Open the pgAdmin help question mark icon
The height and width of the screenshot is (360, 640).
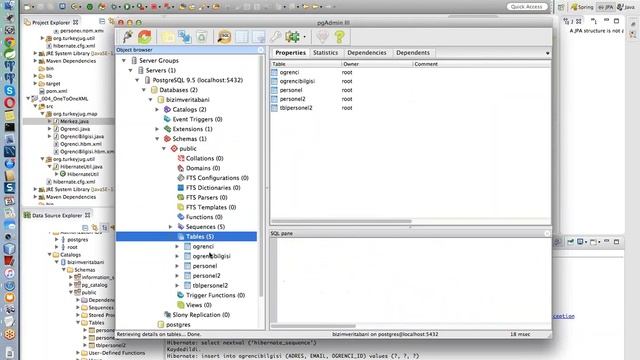[340, 37]
